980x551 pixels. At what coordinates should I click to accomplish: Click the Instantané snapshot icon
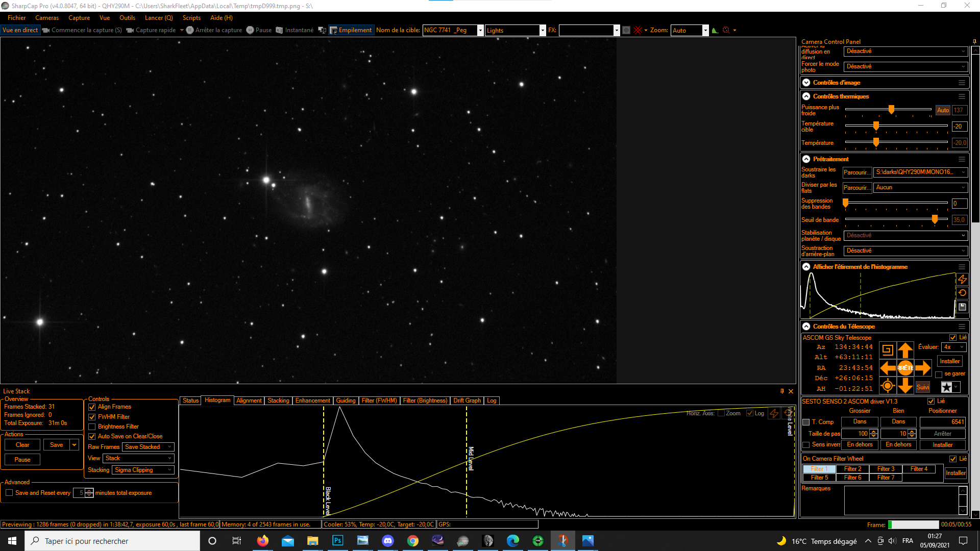(x=279, y=30)
